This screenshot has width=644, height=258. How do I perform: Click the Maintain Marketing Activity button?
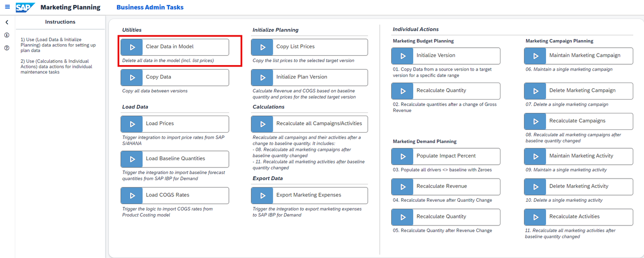pos(579,156)
